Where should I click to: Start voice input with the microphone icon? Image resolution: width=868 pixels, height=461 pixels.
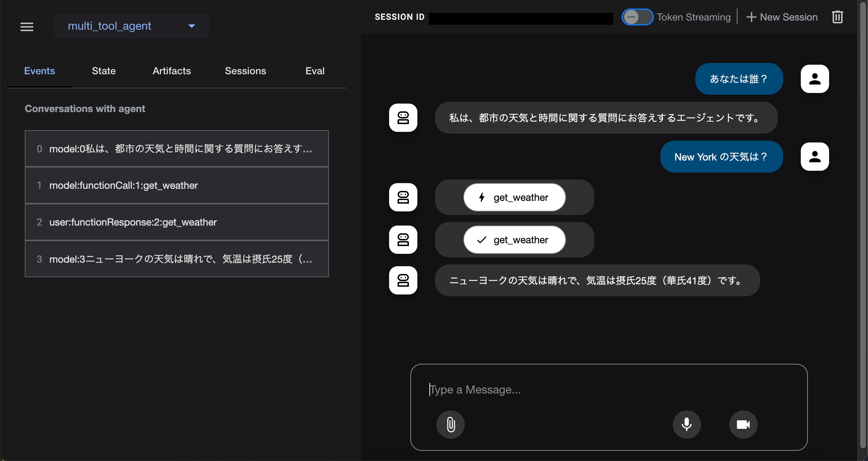687,425
